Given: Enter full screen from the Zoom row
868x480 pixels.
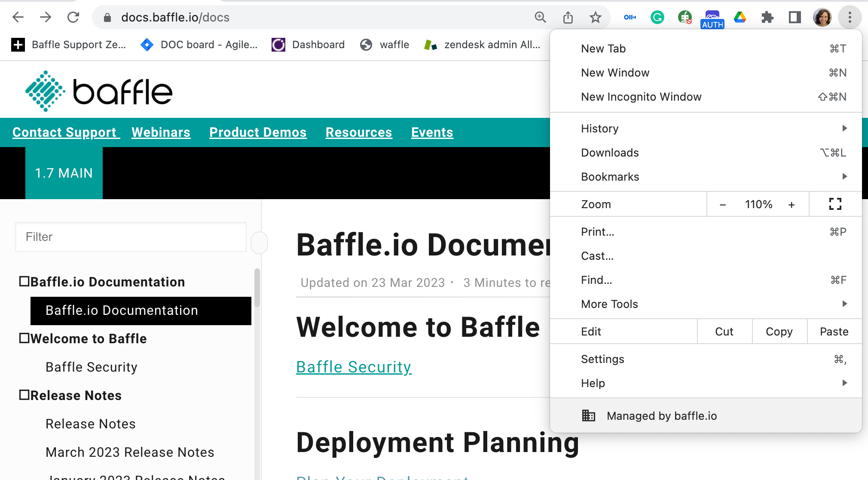Looking at the screenshot, I should point(835,204).
